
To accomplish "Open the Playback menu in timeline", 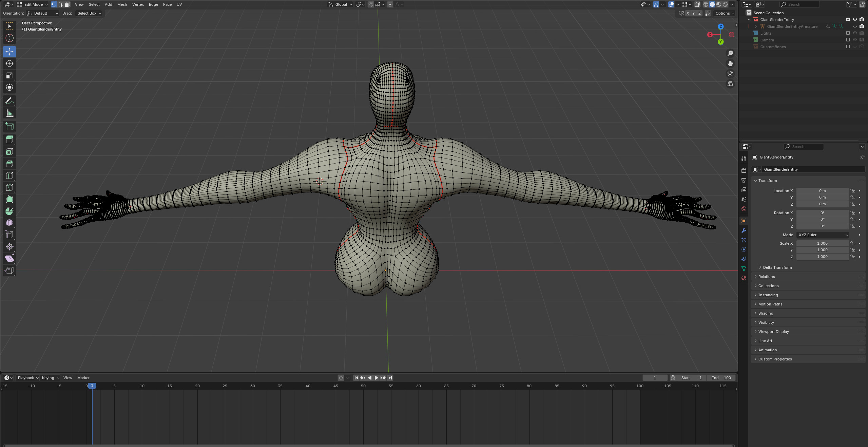I will click(28, 378).
